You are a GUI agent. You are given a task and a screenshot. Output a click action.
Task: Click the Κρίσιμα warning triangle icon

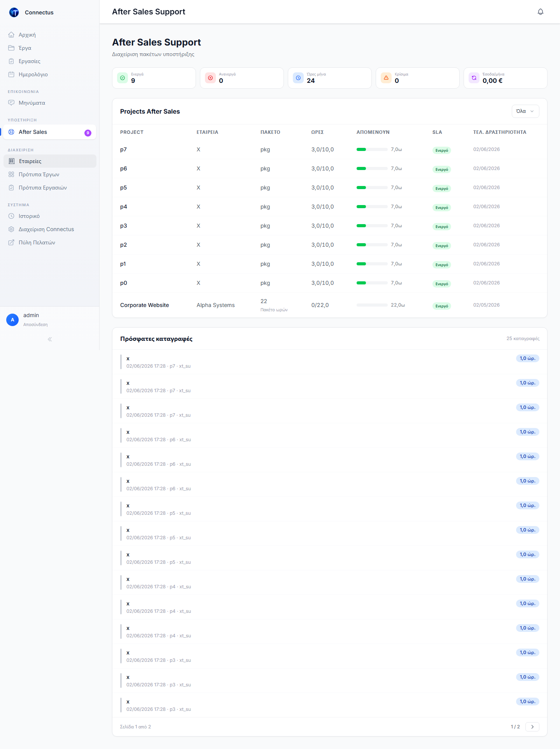pos(386,78)
